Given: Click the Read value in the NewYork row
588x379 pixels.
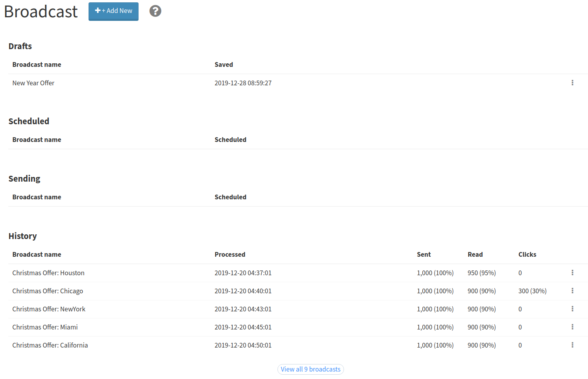Looking at the screenshot, I should [482, 309].
